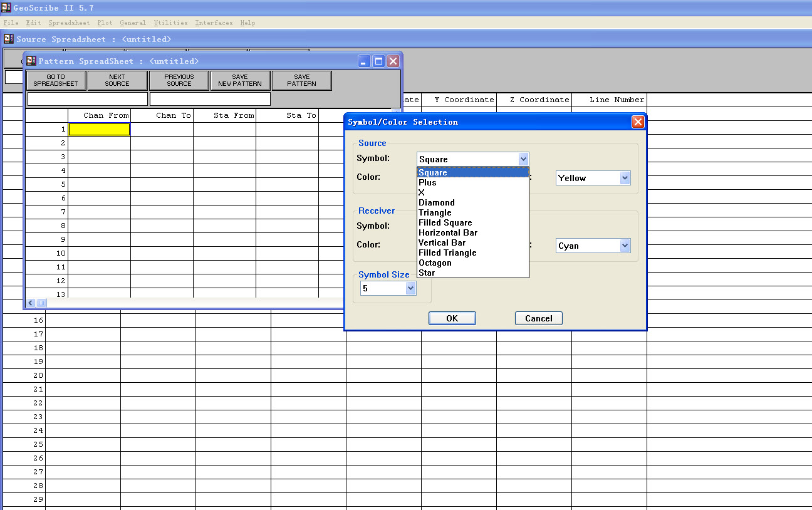
Task: Select row 5 in Pattern SpreadSheet
Action: pos(47,184)
